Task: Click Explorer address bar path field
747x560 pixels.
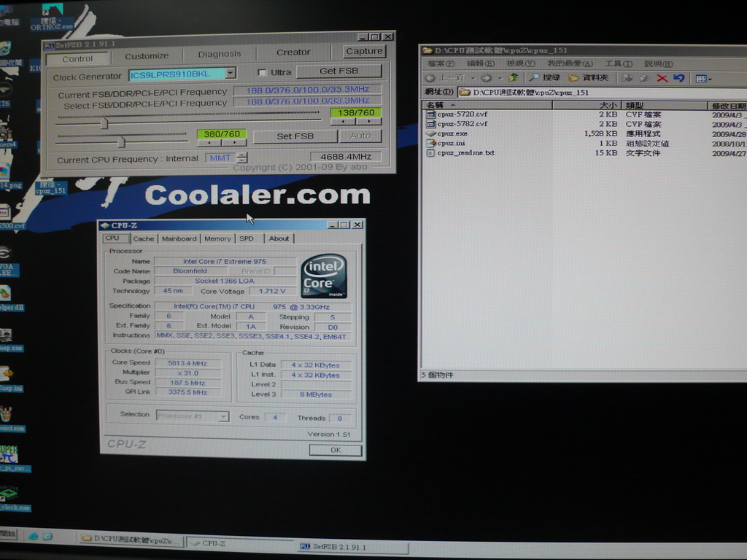Action: [x=602, y=93]
